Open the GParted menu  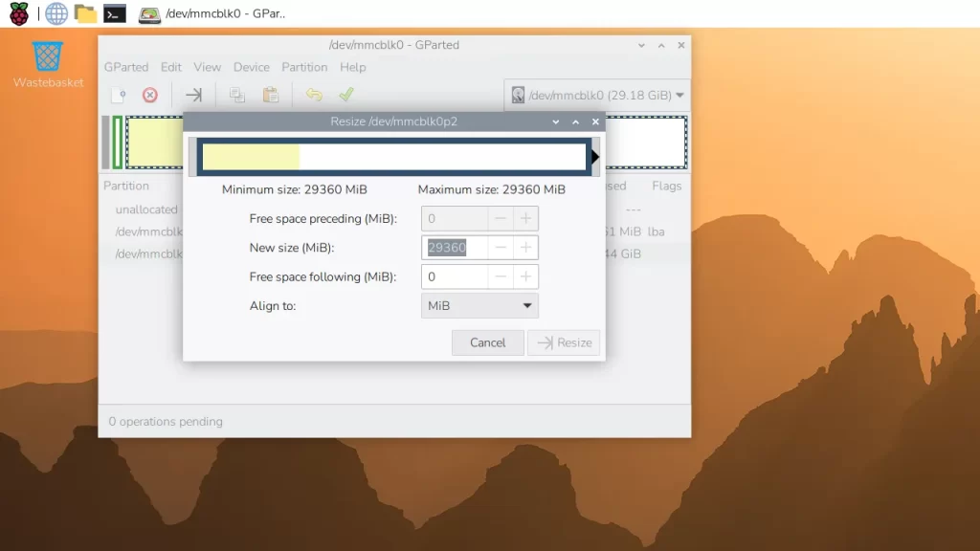[126, 67]
